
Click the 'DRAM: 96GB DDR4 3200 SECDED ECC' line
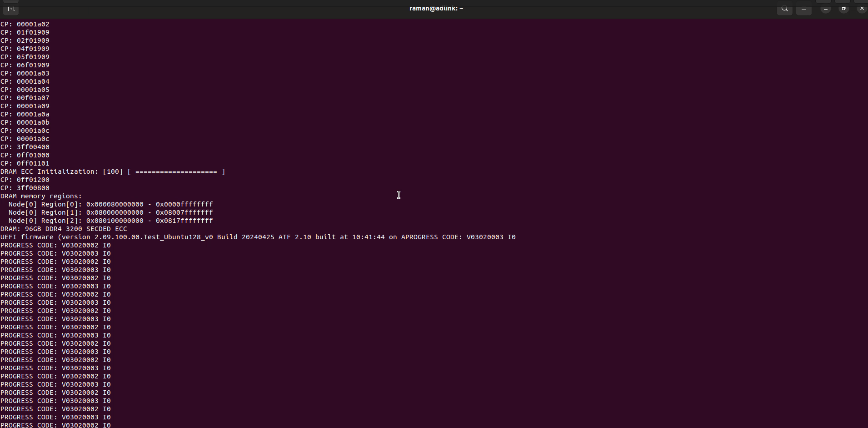point(64,229)
